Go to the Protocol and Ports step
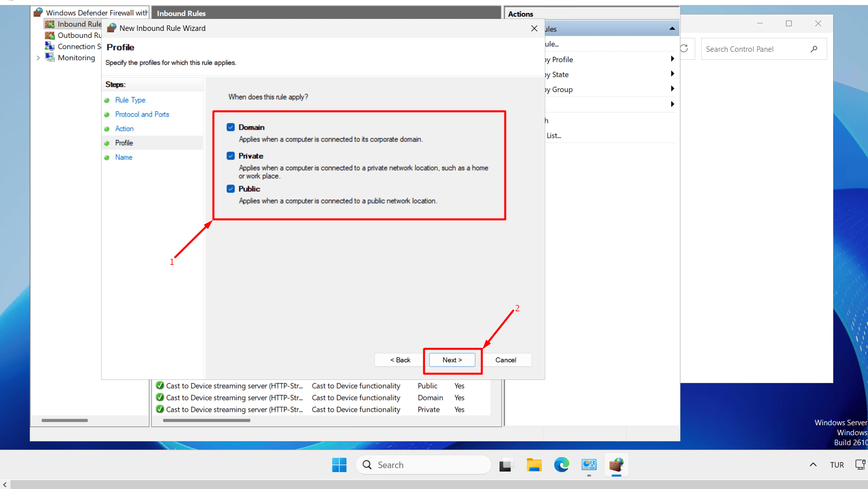The height and width of the screenshot is (489, 868). click(x=142, y=115)
